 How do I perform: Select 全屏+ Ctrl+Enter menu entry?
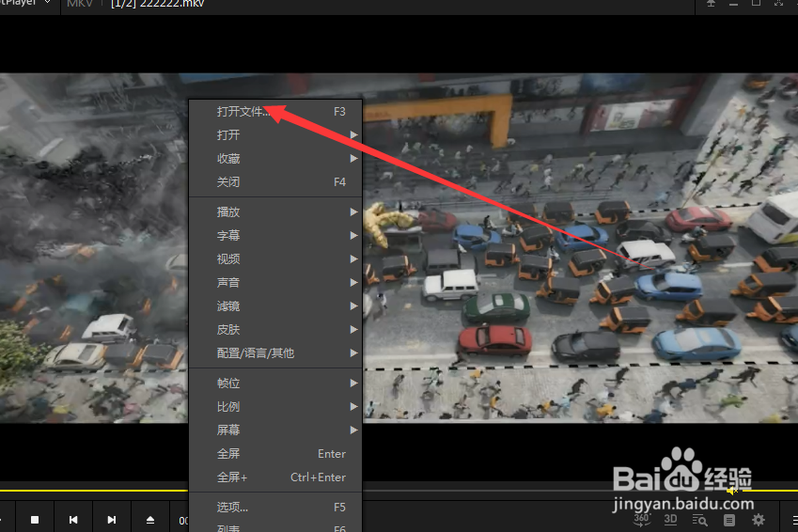point(274,477)
